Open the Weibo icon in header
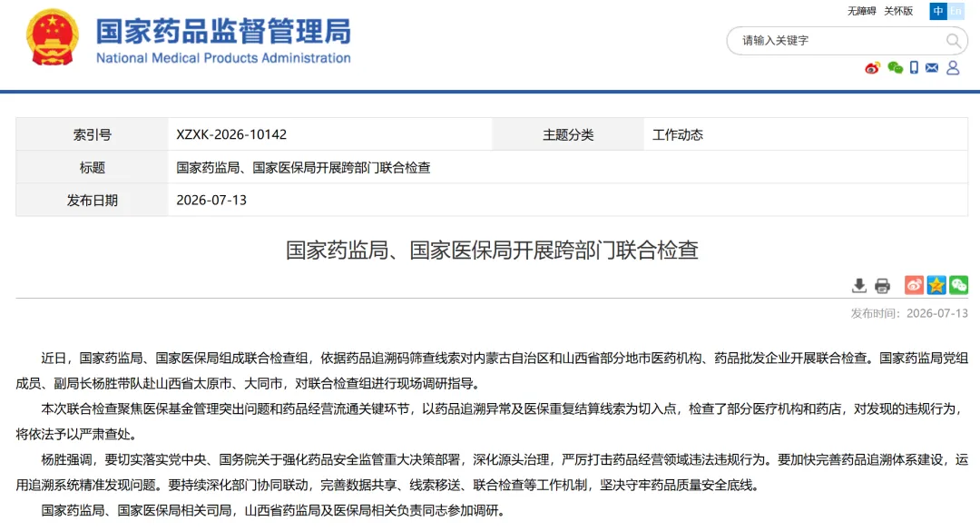 [872, 68]
